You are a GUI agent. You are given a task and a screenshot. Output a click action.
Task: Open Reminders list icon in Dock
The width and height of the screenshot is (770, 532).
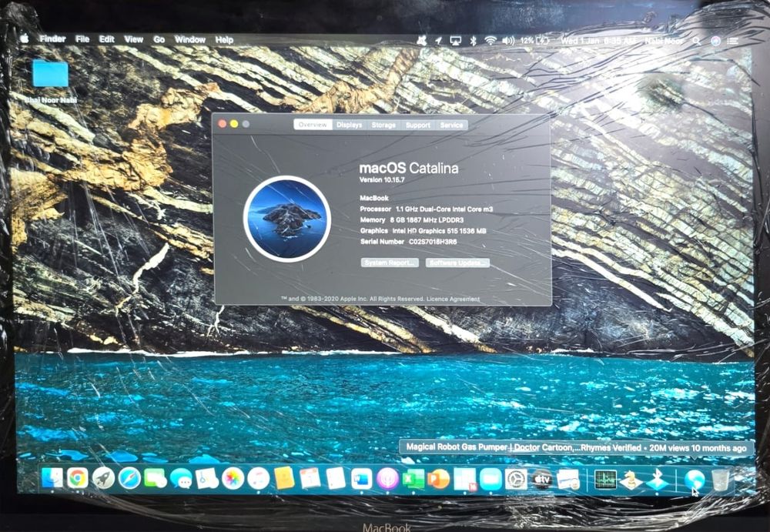click(x=336, y=478)
